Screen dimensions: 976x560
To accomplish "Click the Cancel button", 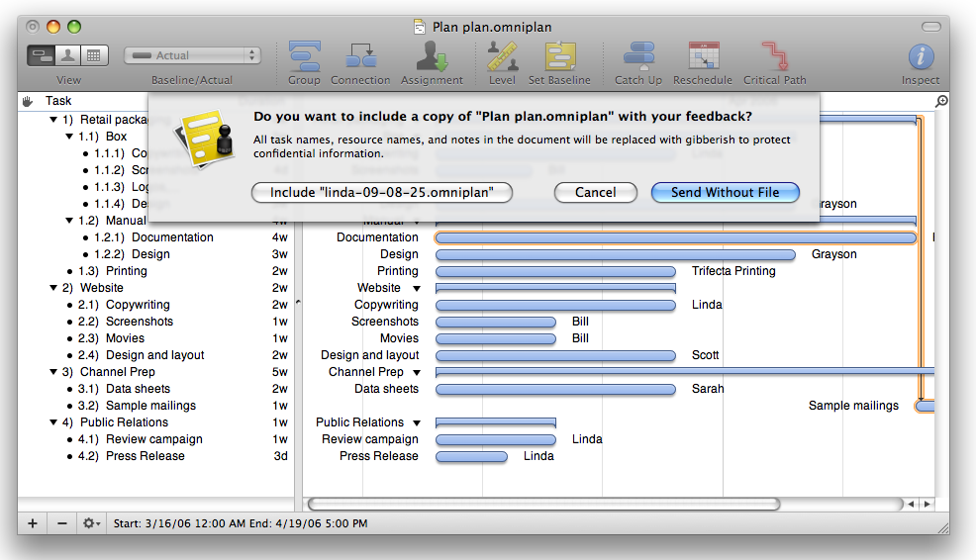I will (x=596, y=192).
